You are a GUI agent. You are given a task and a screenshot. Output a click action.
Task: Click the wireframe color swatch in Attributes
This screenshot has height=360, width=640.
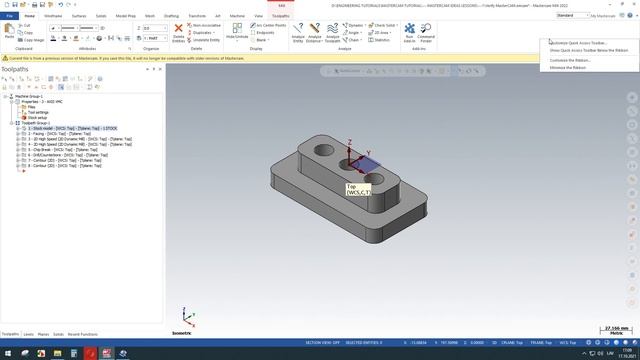53,38
